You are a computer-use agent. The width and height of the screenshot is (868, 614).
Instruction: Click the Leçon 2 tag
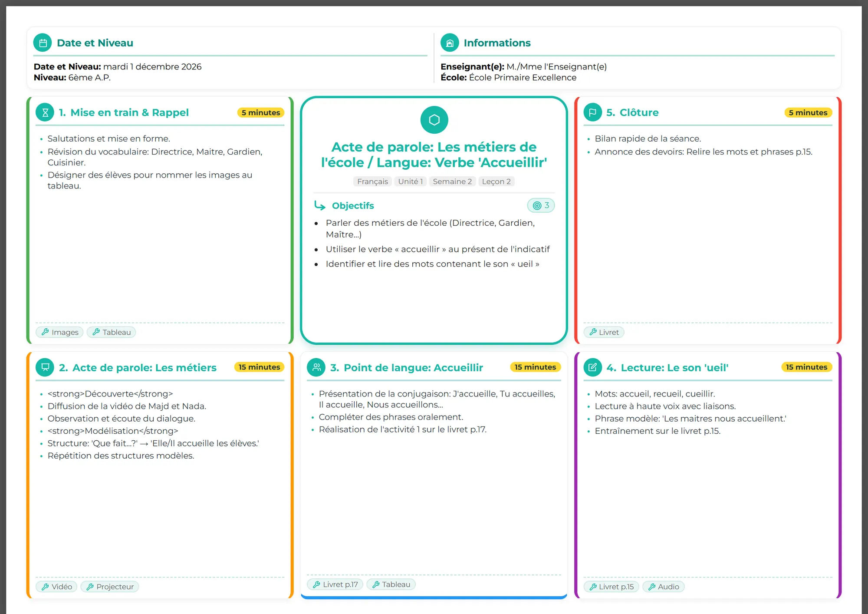(496, 182)
